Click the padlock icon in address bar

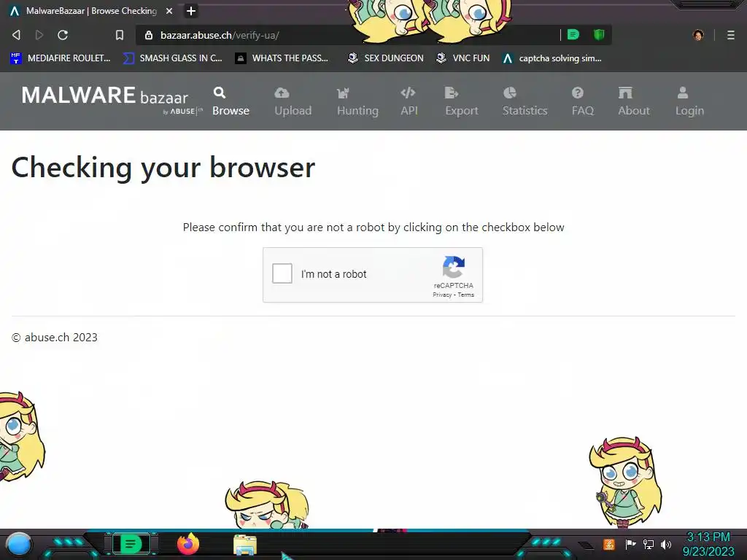point(149,35)
